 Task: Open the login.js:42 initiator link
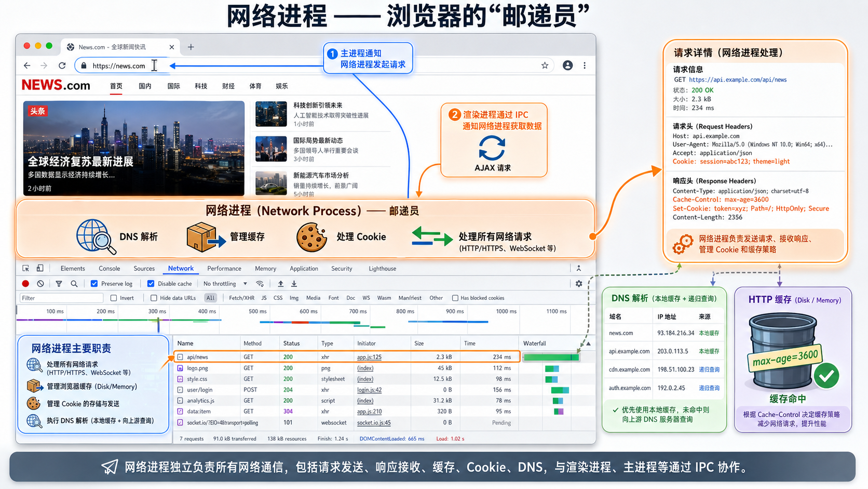click(x=369, y=390)
